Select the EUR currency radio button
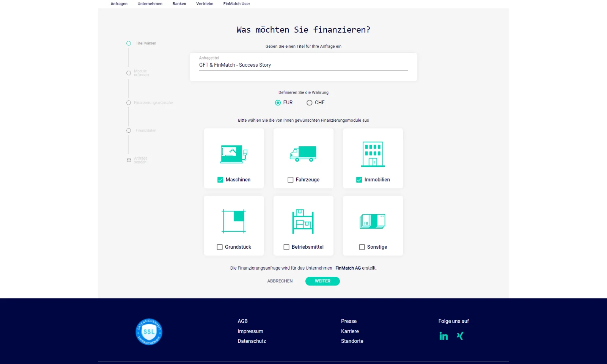The image size is (607, 364). pyautogui.click(x=278, y=103)
